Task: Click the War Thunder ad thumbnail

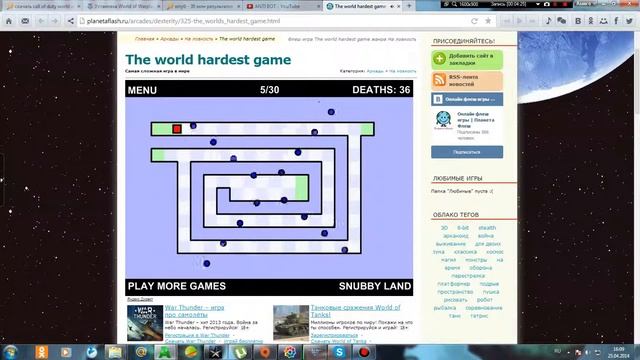Action: point(145,323)
